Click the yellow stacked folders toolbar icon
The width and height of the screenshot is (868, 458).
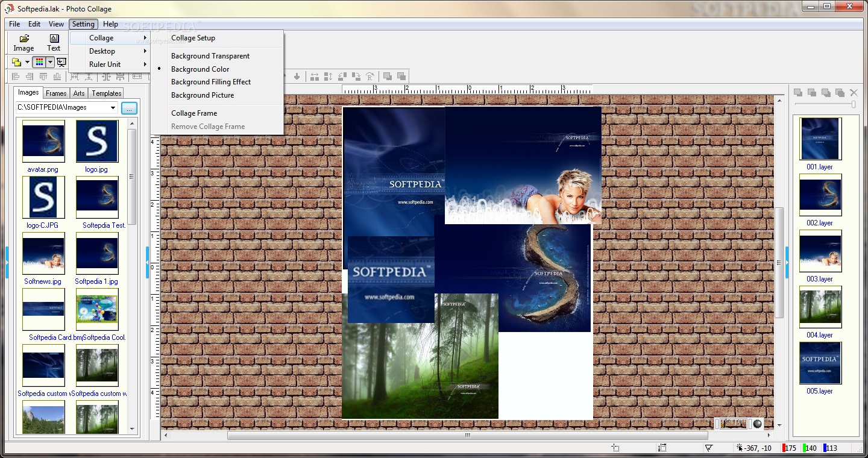coord(17,62)
